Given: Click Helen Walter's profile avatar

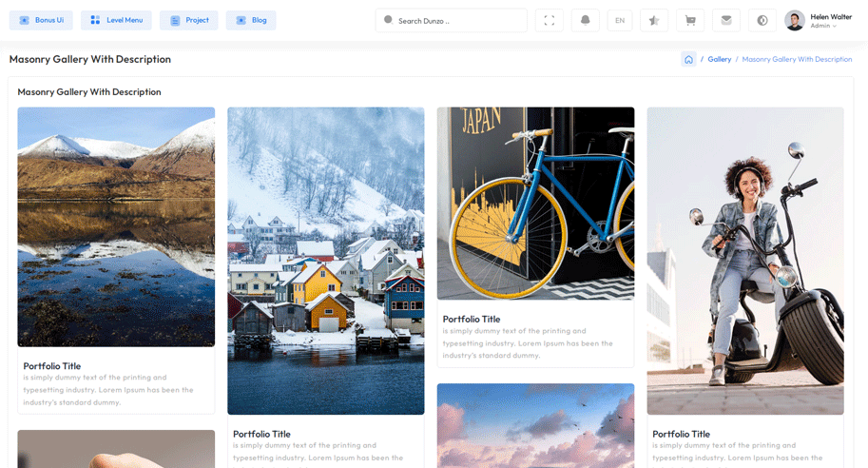Looking at the screenshot, I should (x=794, y=20).
